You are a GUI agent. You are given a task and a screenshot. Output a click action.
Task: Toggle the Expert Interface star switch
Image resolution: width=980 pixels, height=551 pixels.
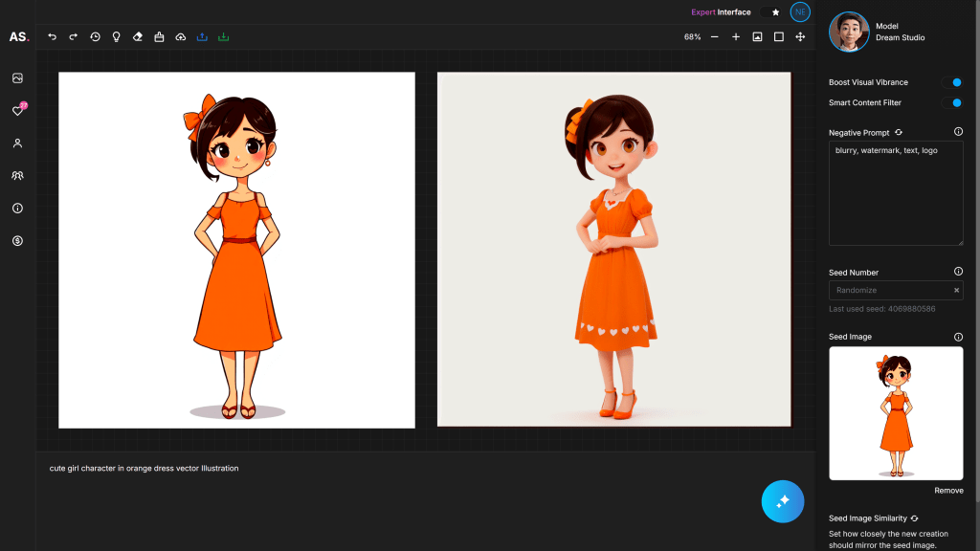point(773,12)
